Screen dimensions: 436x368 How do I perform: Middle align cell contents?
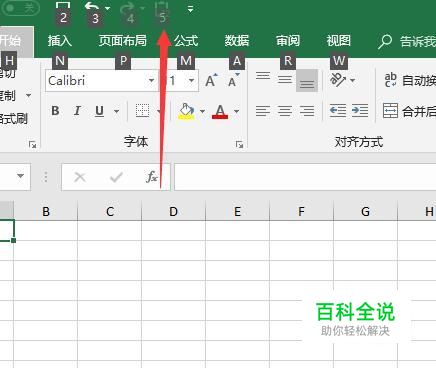coord(285,80)
